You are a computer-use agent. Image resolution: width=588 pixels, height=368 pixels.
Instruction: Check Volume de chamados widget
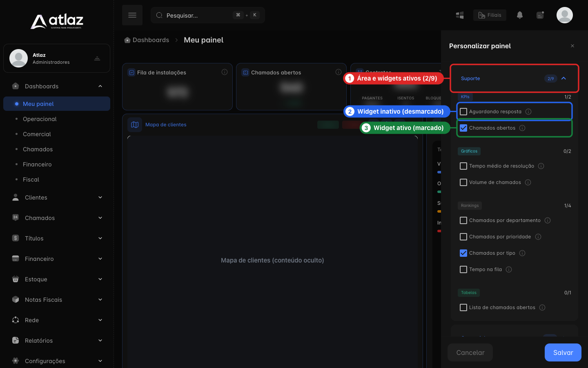click(x=463, y=182)
